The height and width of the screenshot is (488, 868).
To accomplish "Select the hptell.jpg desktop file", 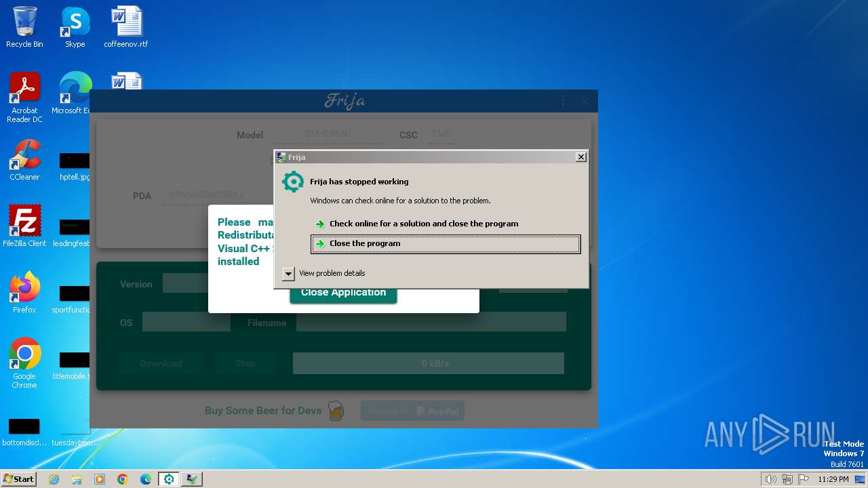I will pos(74,166).
